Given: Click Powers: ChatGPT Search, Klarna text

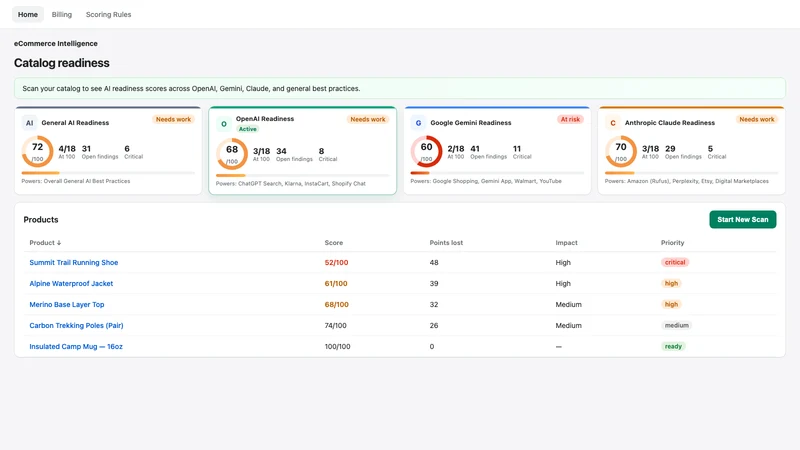Looking at the screenshot, I should coord(290,184).
